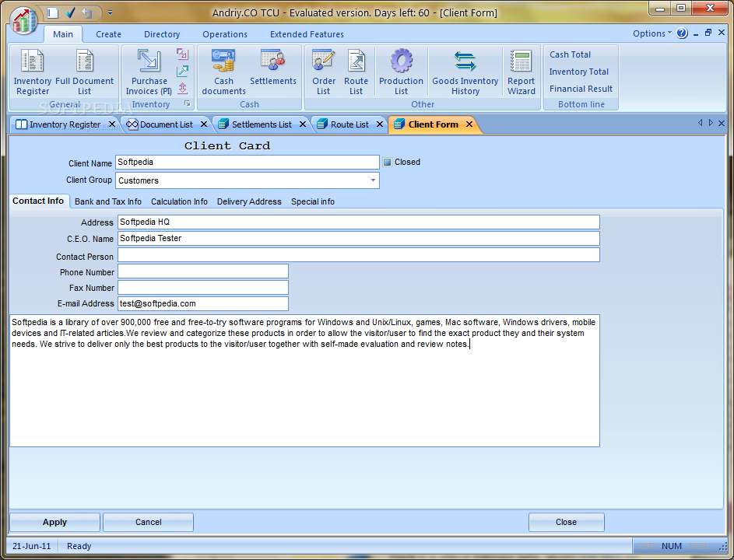
Task: Open the Inventory Register ribbon button
Action: (x=32, y=72)
